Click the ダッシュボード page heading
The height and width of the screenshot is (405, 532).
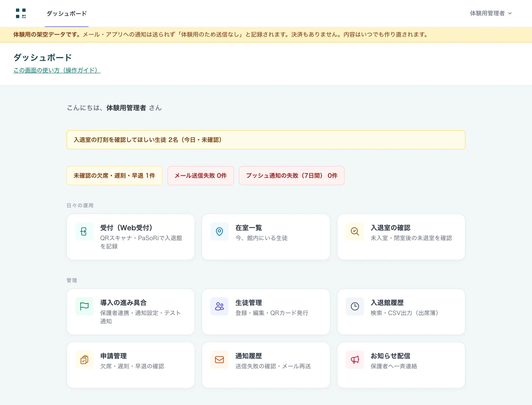43,57
